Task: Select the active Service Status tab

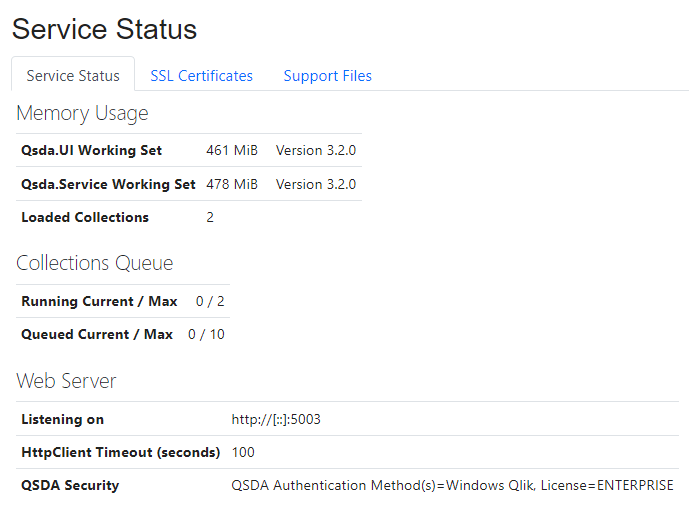Action: pos(73,76)
